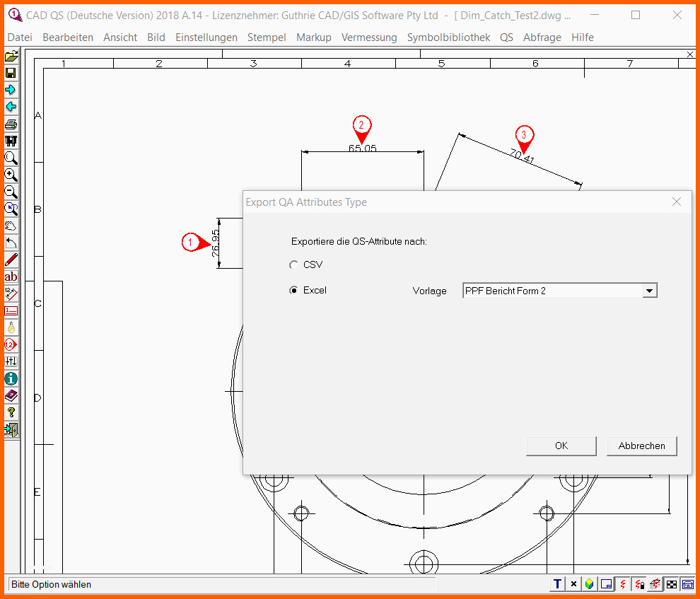This screenshot has height=599, width=700.
Task: Click the exit door icon
Action: click(11, 429)
